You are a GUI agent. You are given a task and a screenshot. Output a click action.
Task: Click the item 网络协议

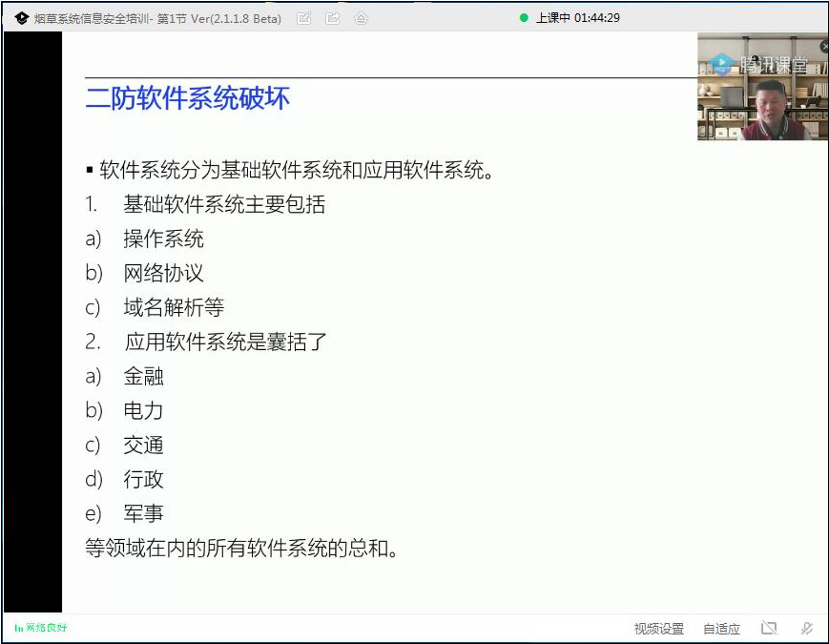point(163,274)
